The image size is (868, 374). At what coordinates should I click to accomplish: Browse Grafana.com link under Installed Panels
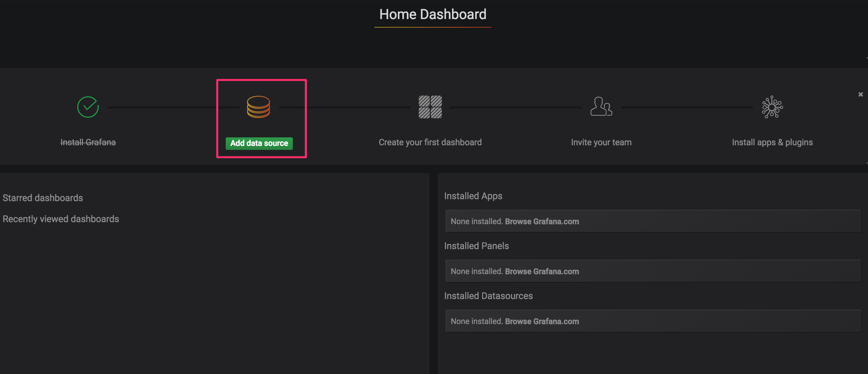tap(542, 271)
